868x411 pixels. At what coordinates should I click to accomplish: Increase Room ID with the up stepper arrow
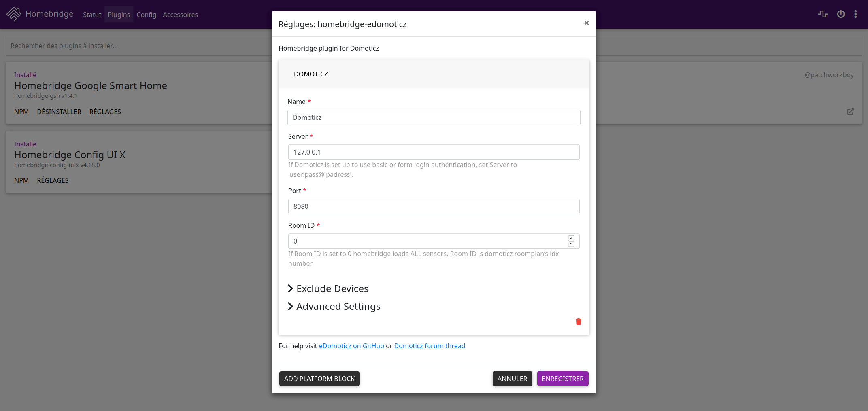[x=571, y=238]
